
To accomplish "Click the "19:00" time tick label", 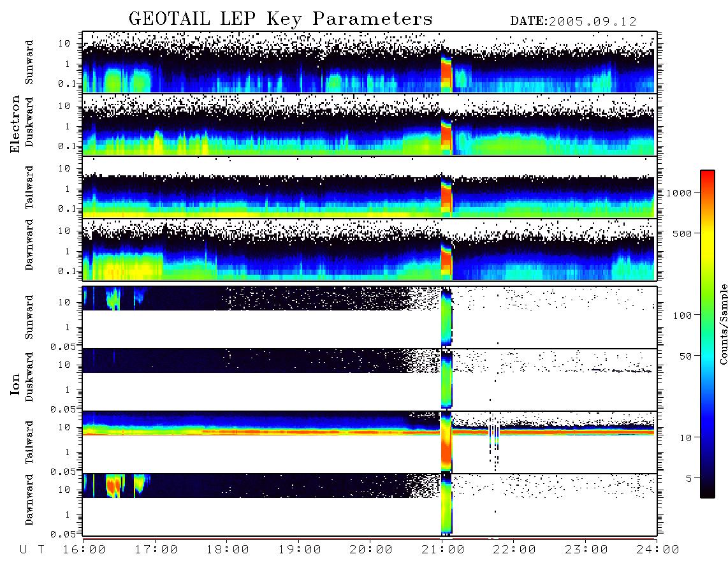I will pos(300,550).
